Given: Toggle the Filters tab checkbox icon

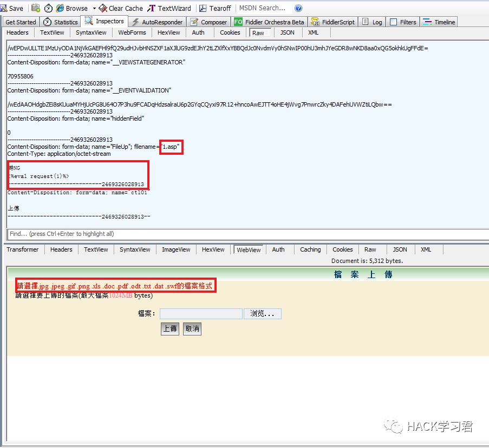Looking at the screenshot, I should (394, 22).
